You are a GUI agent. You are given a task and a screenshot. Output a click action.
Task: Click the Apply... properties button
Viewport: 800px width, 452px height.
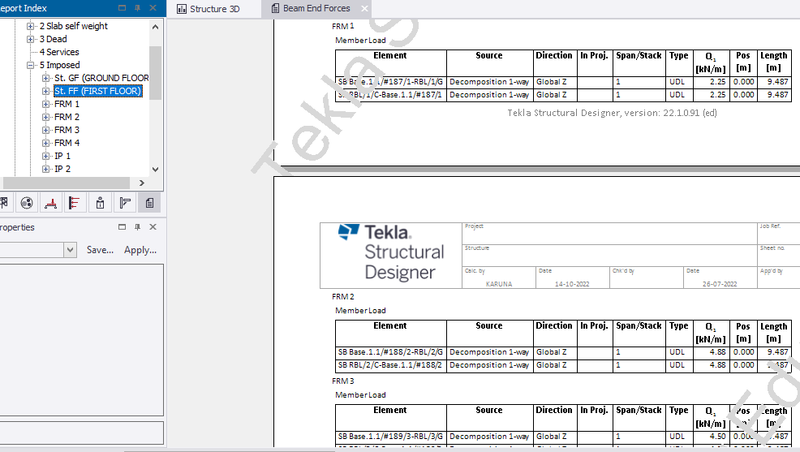point(140,250)
